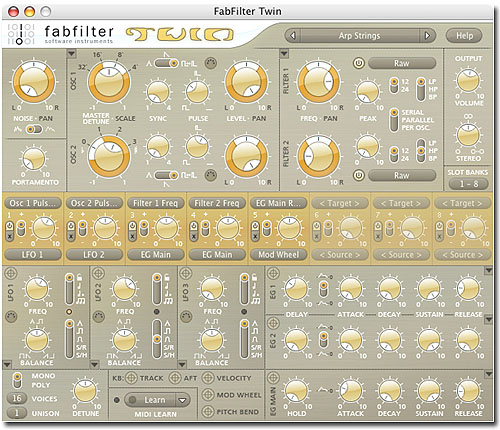Go to the previous preset
Screen dimensions: 500x430
pos(293,36)
